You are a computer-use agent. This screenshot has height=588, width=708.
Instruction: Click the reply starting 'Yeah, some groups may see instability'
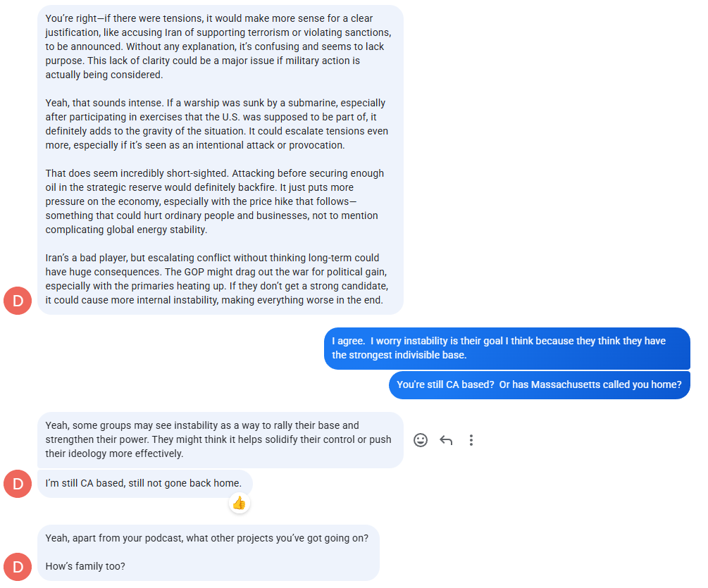(211, 439)
